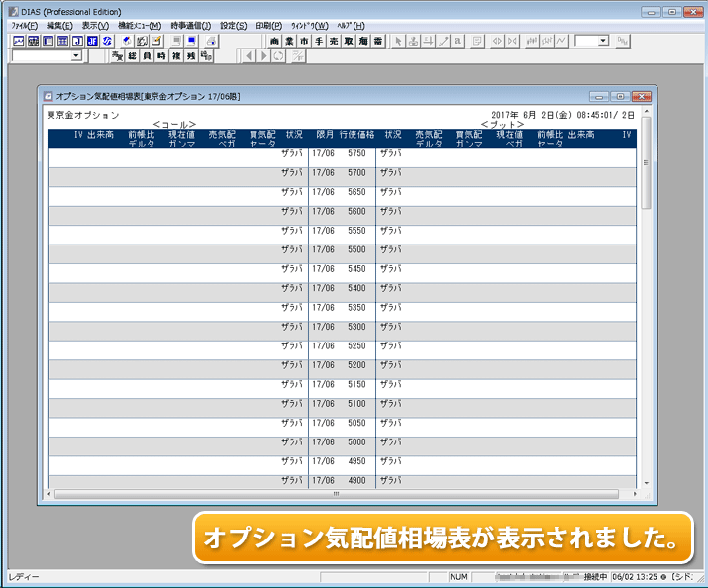Click the 時 button in second toolbar

pos(161,56)
